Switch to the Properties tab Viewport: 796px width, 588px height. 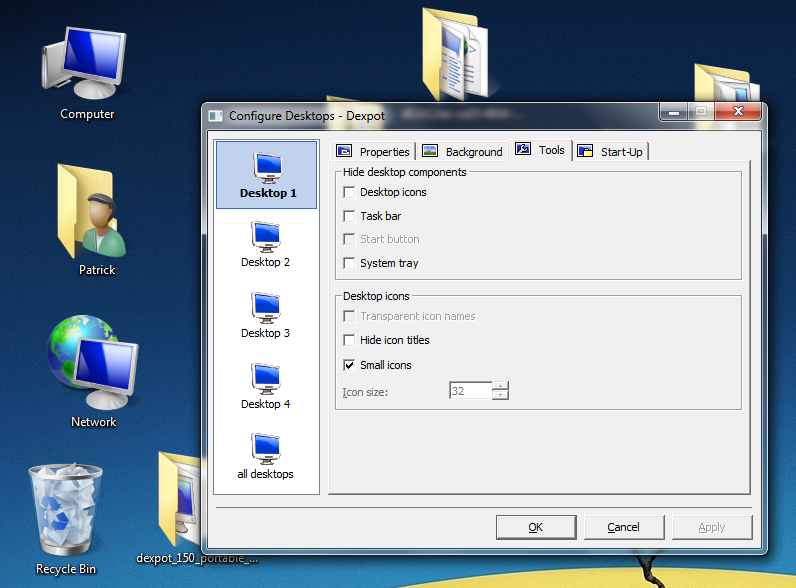373,151
